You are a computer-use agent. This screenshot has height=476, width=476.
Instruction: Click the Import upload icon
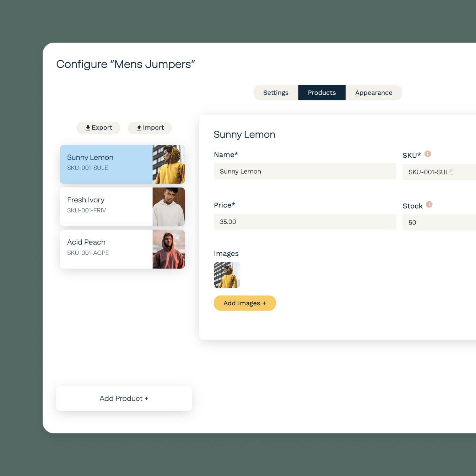[x=139, y=128]
